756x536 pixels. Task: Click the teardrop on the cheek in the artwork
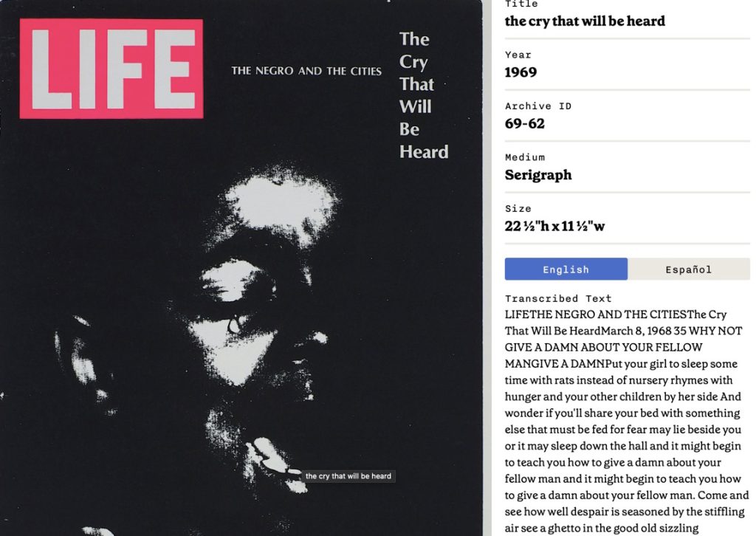(234, 324)
